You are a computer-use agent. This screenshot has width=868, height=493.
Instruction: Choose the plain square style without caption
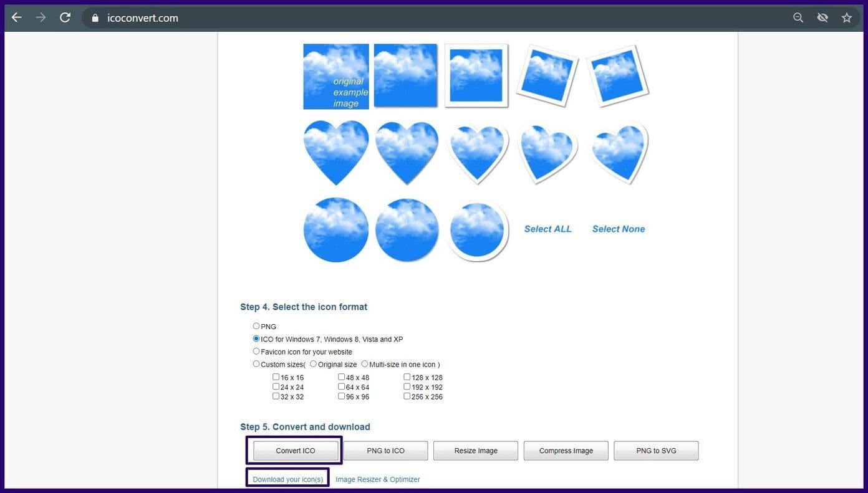tap(405, 75)
